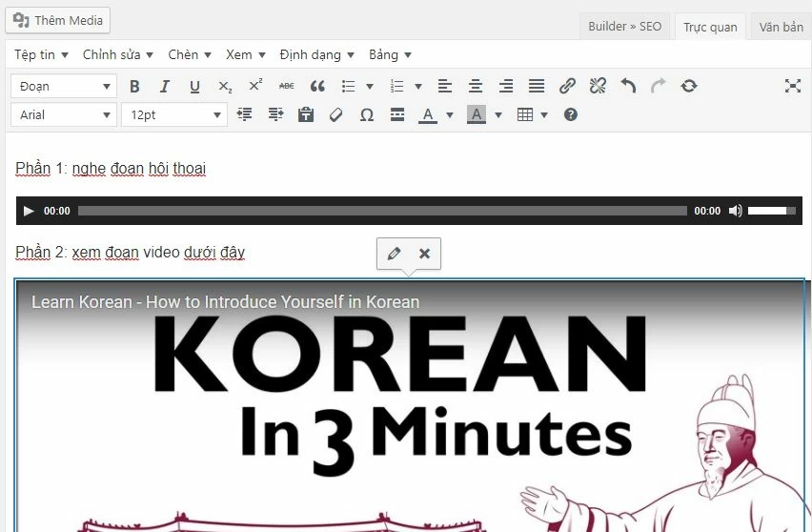Open the special character Omega tool
Viewport: 812px width, 532px height.
click(366, 114)
